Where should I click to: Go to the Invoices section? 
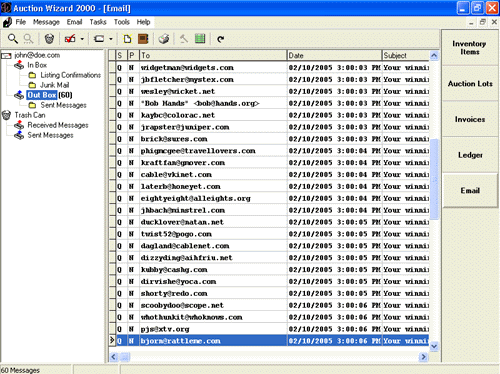click(470, 119)
